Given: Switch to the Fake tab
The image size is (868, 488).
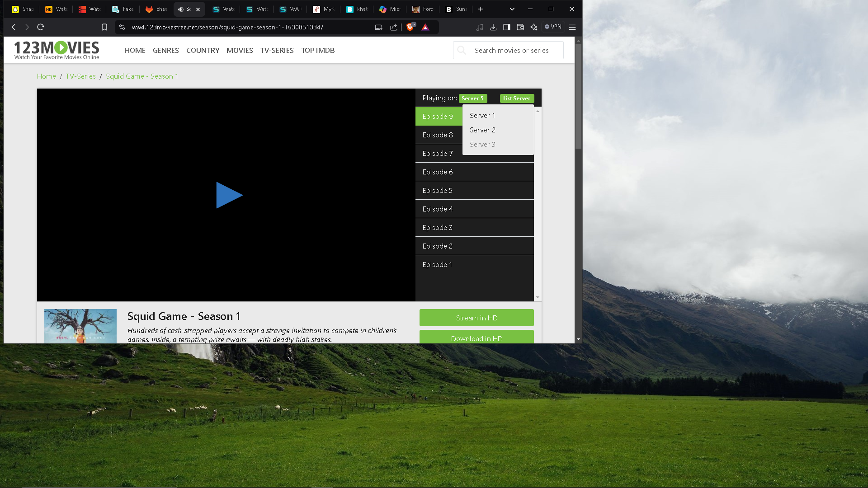Looking at the screenshot, I should [x=123, y=9].
